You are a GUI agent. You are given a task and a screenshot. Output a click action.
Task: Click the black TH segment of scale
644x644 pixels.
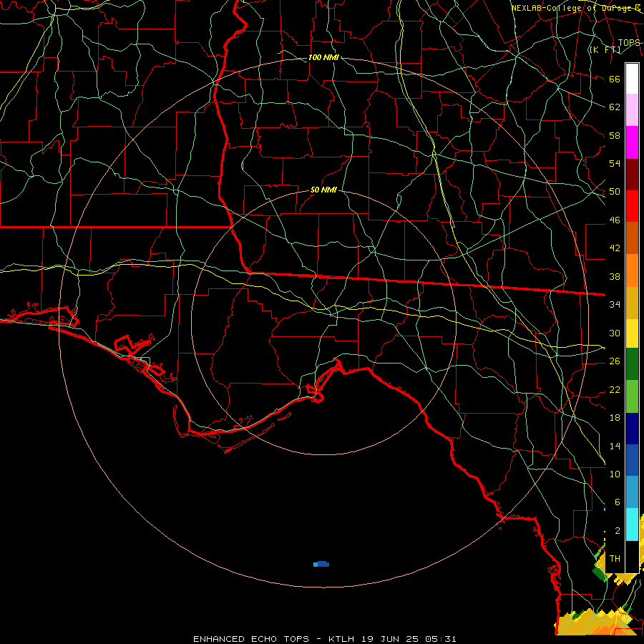(x=632, y=557)
